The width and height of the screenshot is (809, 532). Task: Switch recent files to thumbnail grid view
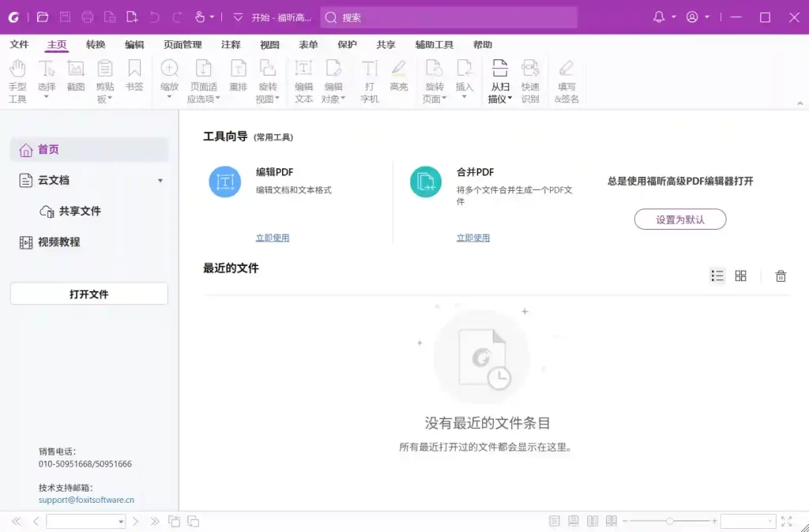pos(740,275)
